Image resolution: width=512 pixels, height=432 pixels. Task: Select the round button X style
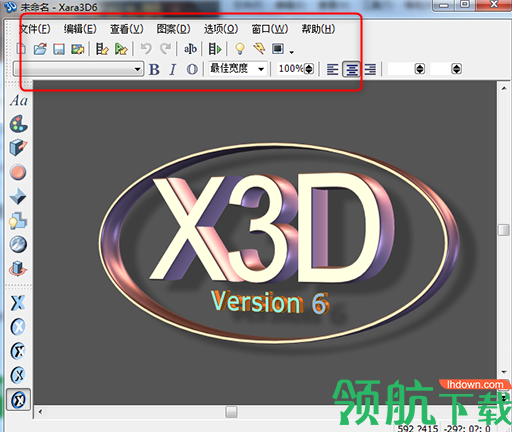[x=18, y=327]
